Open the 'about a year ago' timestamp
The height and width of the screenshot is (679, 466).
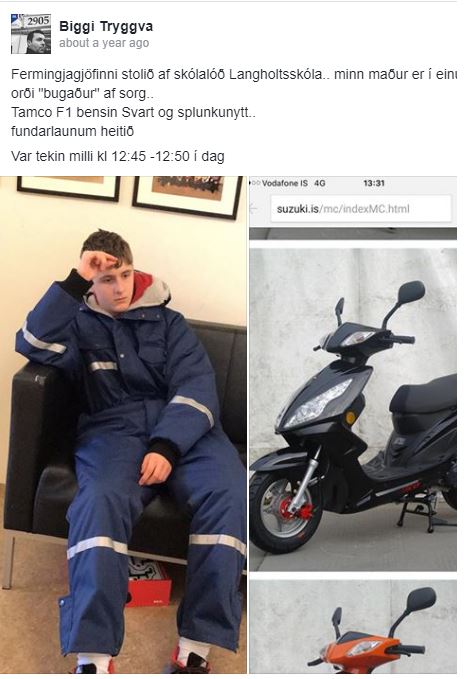point(104,43)
